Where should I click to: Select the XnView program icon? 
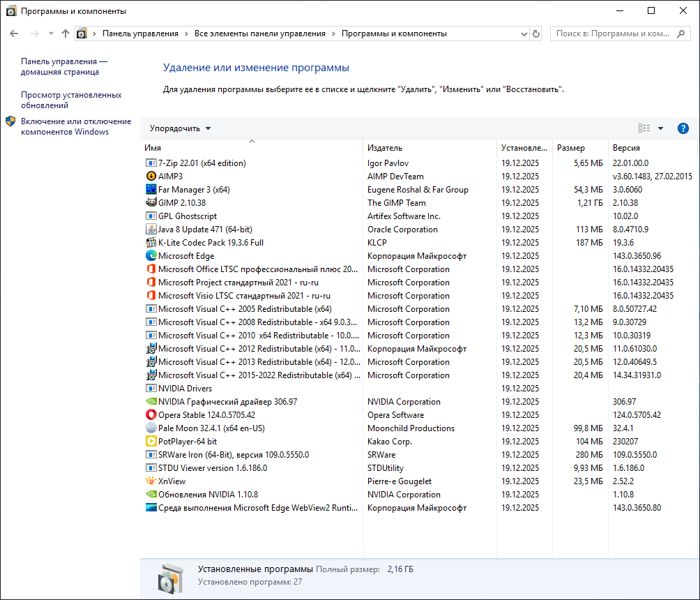point(151,481)
